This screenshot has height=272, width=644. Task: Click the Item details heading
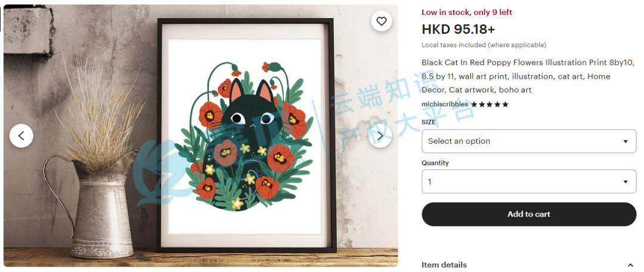pyautogui.click(x=444, y=265)
